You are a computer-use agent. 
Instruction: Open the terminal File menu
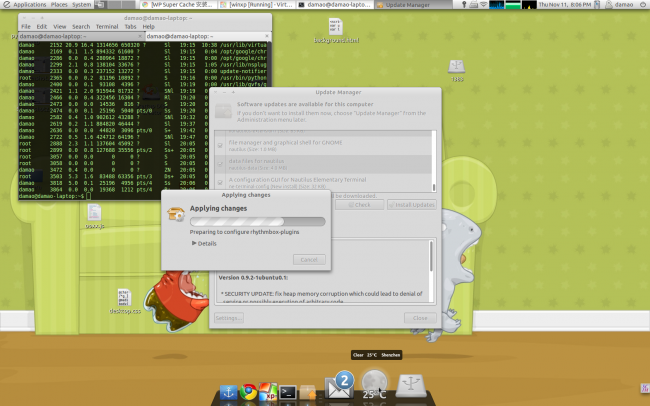tap(26, 26)
